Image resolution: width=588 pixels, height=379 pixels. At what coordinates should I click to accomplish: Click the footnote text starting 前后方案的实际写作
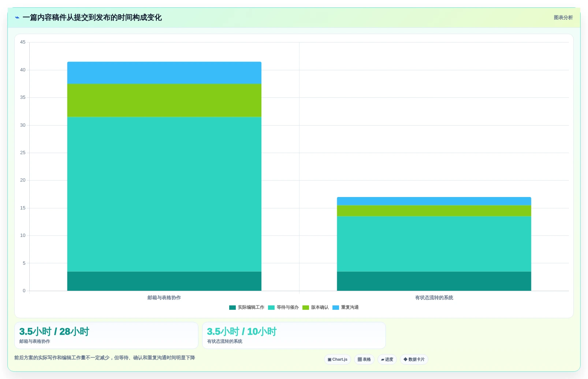(105, 358)
